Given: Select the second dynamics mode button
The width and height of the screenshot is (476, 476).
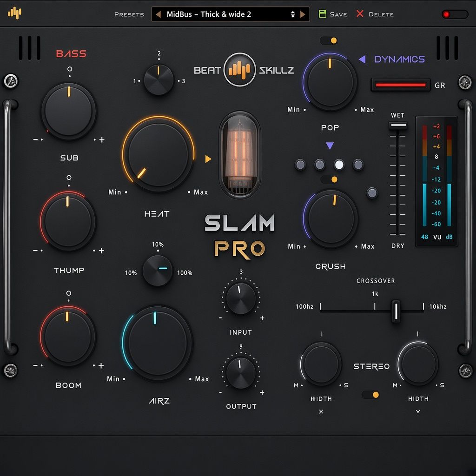Looking at the screenshot, I should click(320, 165).
